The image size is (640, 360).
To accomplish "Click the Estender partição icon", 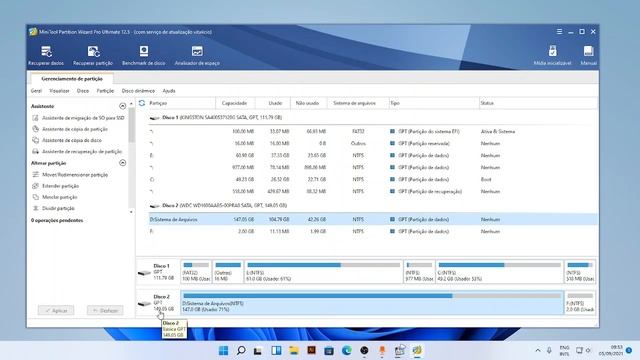I will pos(36,186).
